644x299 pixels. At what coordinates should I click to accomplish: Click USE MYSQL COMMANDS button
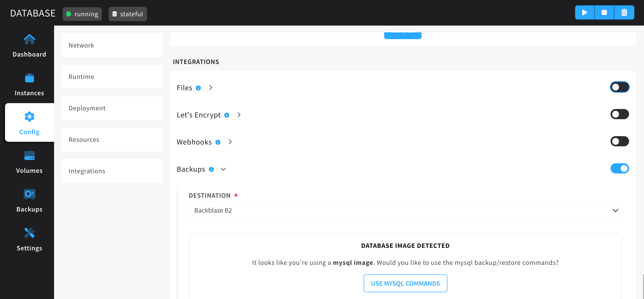pos(405,283)
